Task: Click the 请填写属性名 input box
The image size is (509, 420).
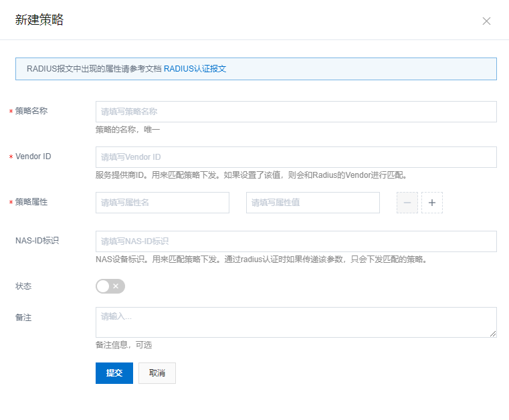Action: [x=163, y=203]
